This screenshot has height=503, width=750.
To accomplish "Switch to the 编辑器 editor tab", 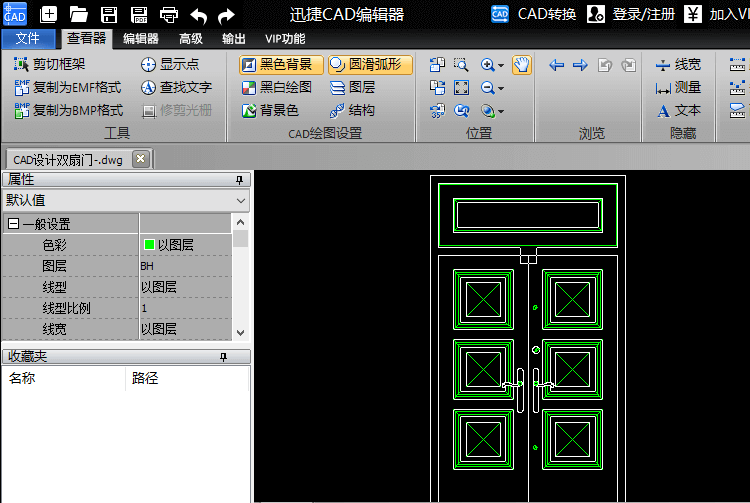I will (x=141, y=39).
